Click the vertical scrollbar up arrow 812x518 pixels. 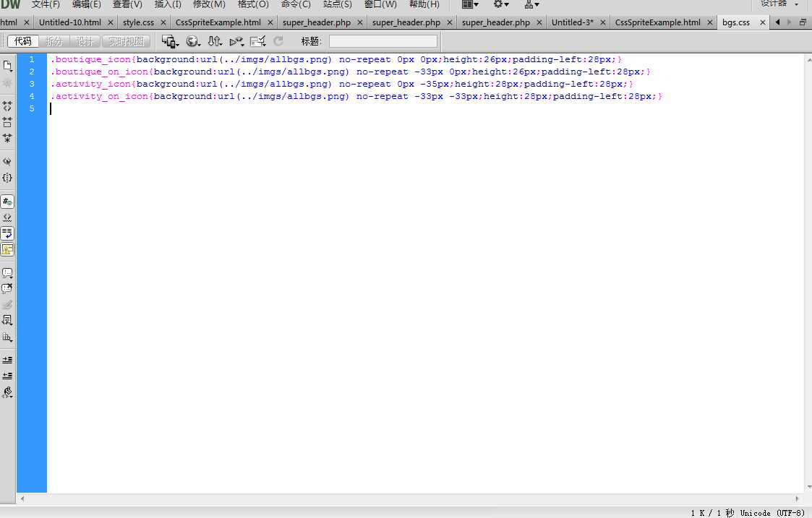[808, 59]
